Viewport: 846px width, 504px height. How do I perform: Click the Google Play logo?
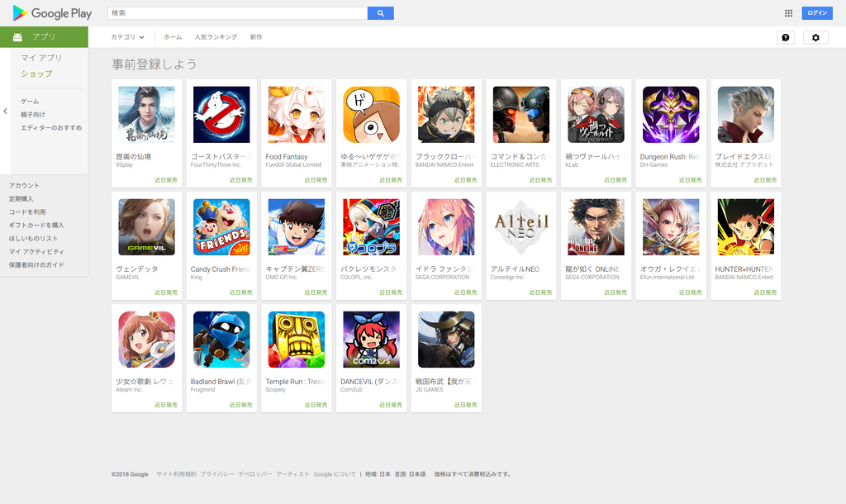coord(52,13)
